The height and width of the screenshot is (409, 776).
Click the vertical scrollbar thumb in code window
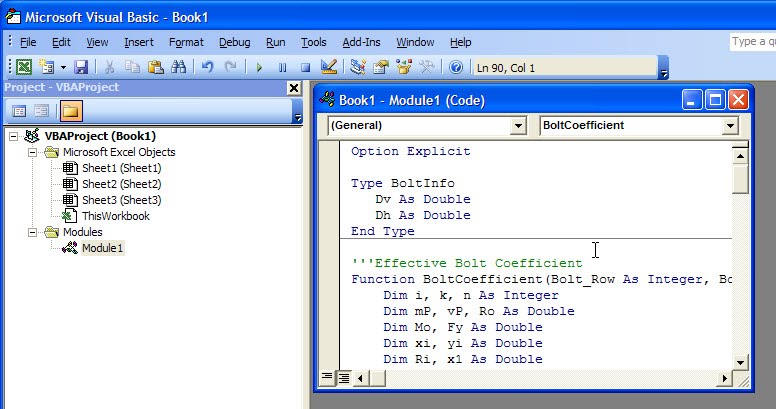tap(740, 179)
